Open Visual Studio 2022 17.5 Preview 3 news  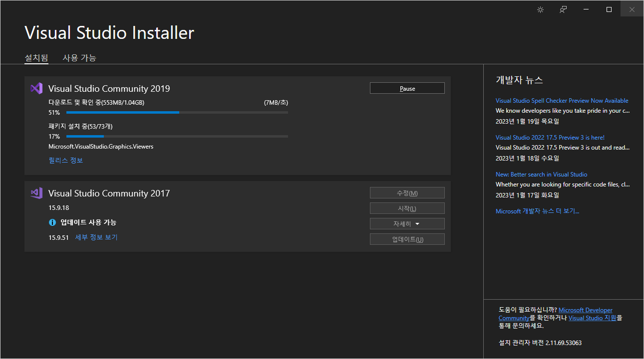(550, 138)
